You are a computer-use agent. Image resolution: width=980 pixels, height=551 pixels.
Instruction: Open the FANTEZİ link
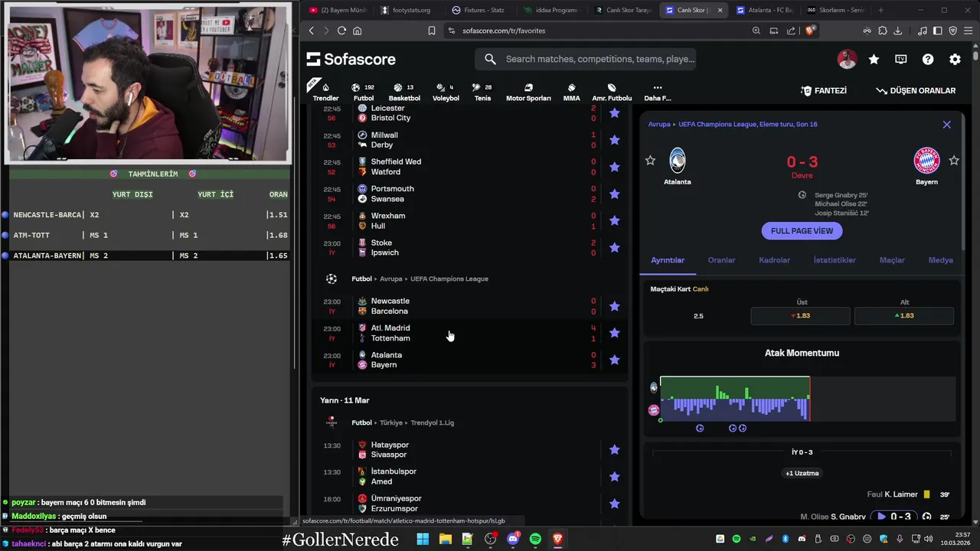click(x=824, y=90)
